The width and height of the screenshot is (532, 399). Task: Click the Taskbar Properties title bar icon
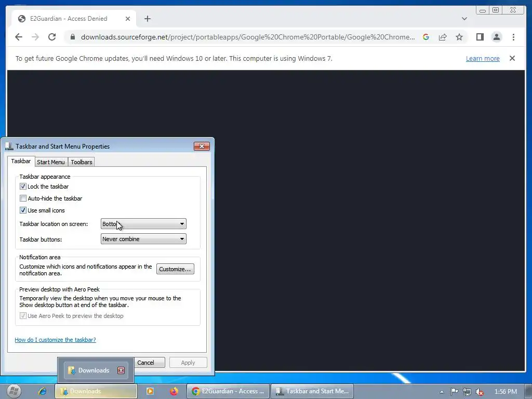(x=9, y=146)
